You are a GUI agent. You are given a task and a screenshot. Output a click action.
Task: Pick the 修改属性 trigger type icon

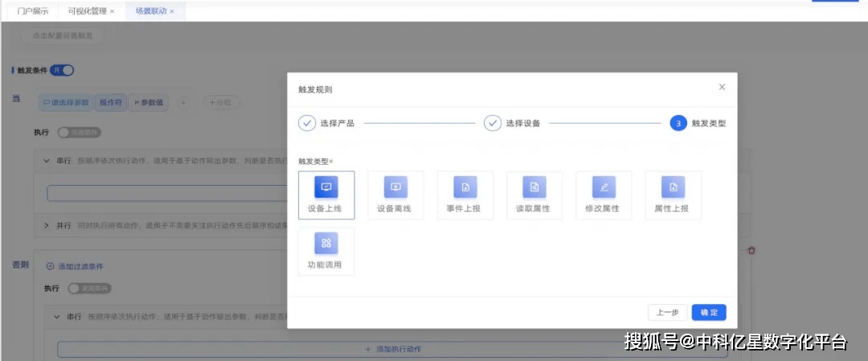pos(604,187)
